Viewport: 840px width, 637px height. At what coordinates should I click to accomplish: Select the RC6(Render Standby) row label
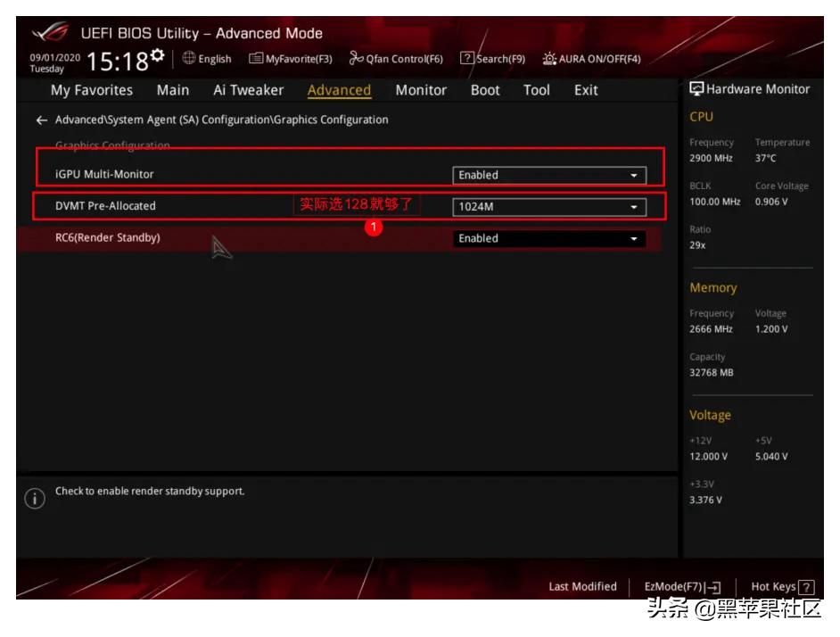tap(108, 237)
